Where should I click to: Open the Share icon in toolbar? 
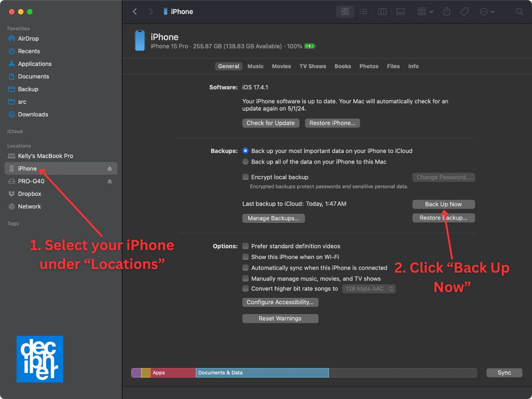coord(447,12)
